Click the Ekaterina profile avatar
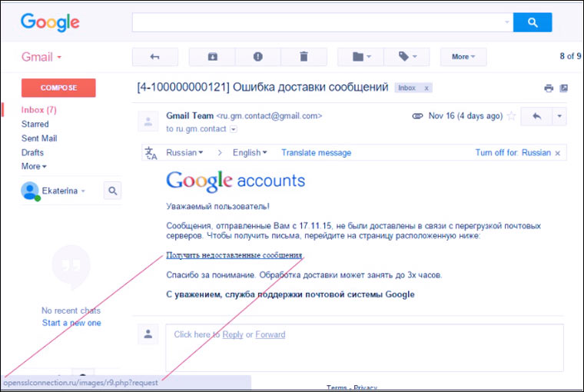Viewport: 584px width, 392px height. (30, 191)
